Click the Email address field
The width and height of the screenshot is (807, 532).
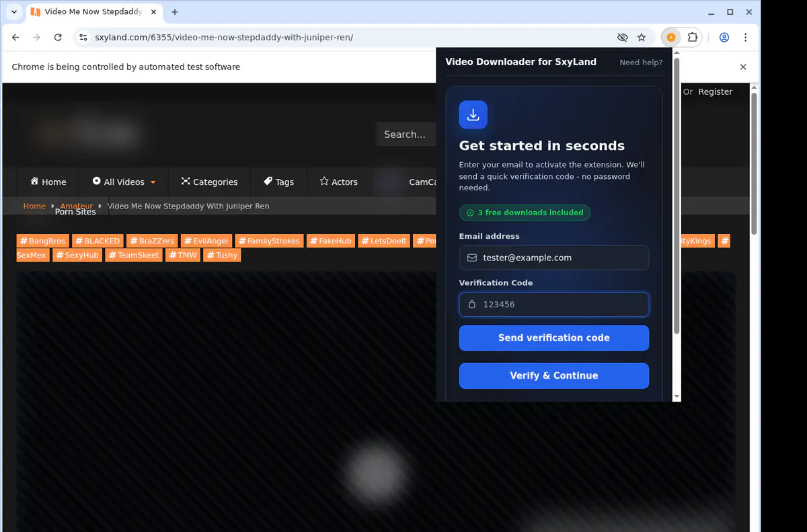point(554,258)
